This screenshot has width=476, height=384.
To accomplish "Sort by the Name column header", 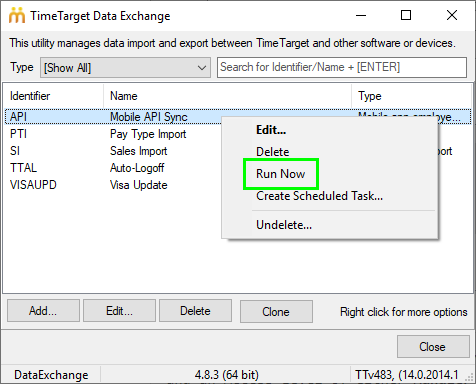I will coord(227,96).
